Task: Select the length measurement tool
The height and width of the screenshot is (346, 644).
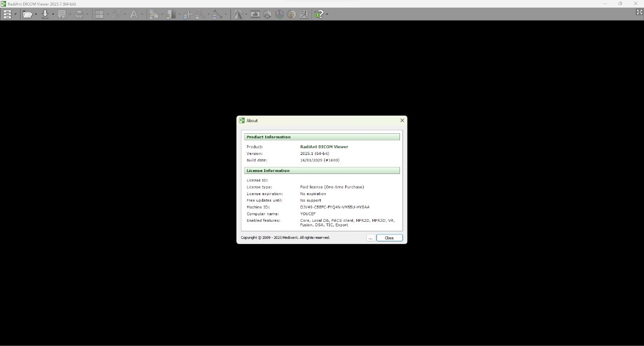Action: (217, 14)
